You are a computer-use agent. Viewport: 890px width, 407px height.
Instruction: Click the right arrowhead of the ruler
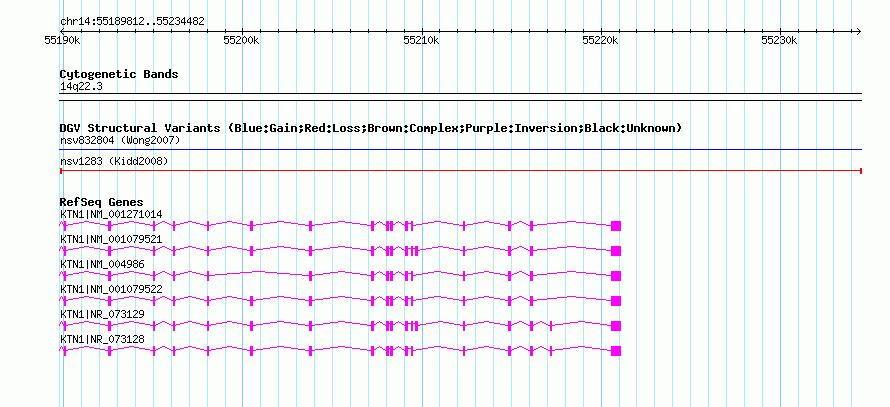tap(859, 32)
